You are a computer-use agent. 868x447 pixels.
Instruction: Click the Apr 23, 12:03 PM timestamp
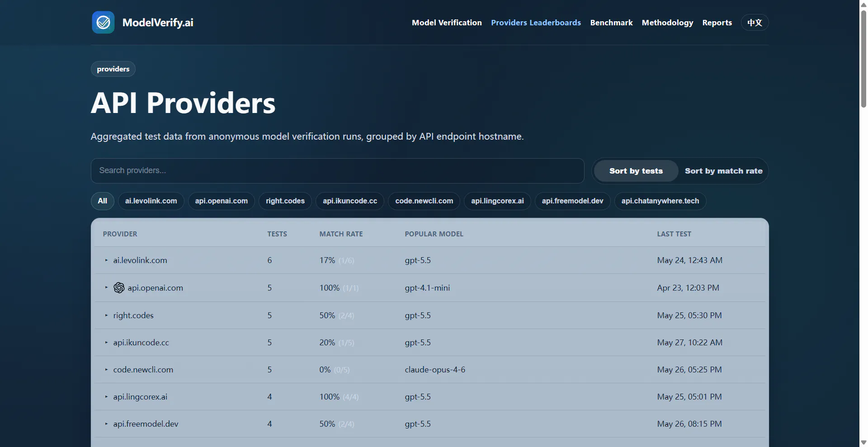pos(688,288)
